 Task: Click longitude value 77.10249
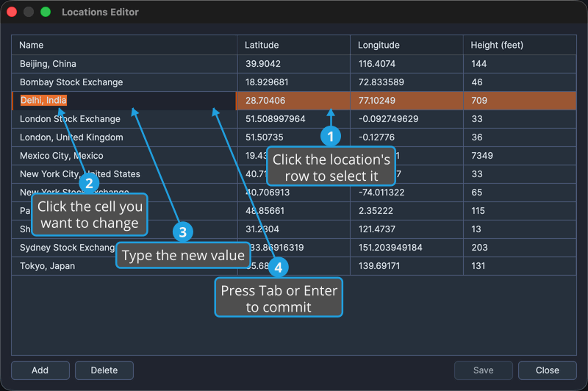click(x=377, y=101)
